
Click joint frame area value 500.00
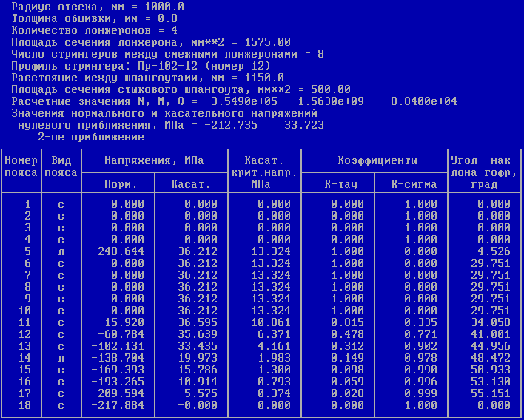(331, 89)
